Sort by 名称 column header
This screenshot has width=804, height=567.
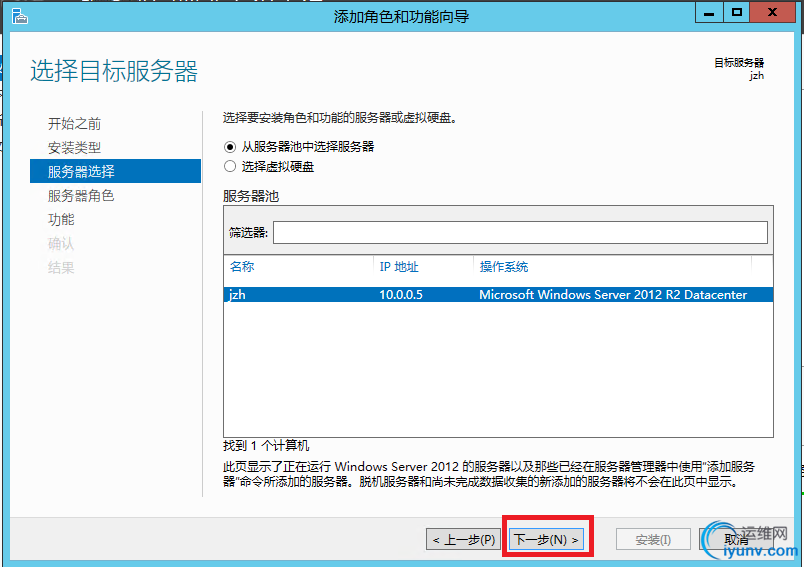coord(242,267)
